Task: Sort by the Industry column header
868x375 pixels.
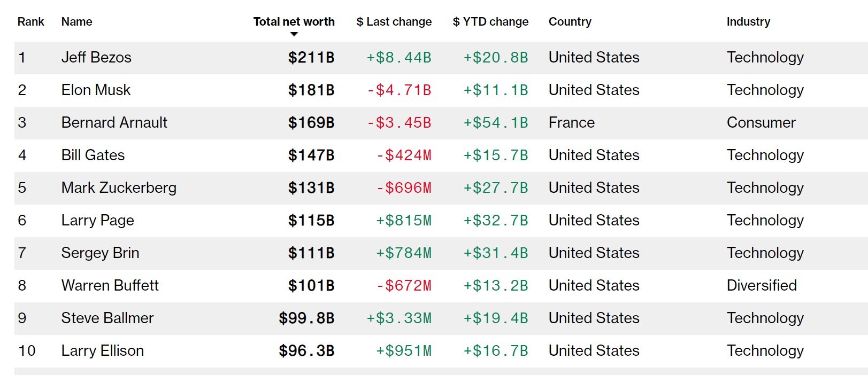Action: [x=748, y=22]
